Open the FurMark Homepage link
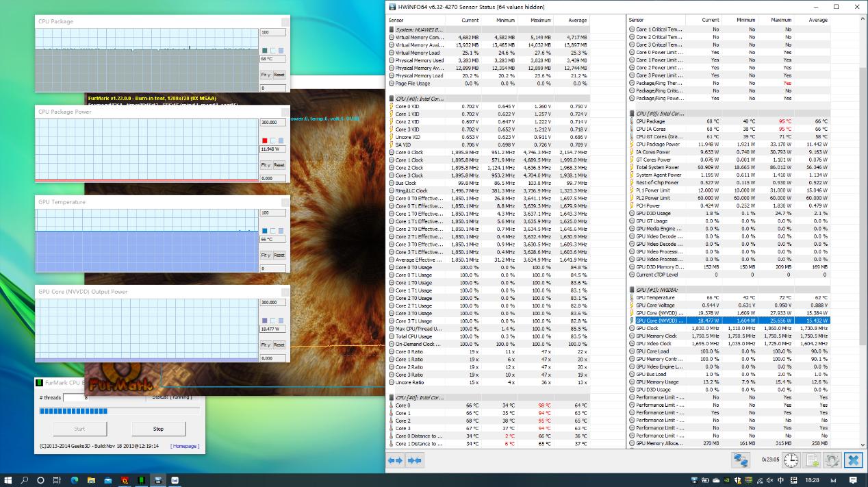The image size is (868, 487). [x=185, y=446]
